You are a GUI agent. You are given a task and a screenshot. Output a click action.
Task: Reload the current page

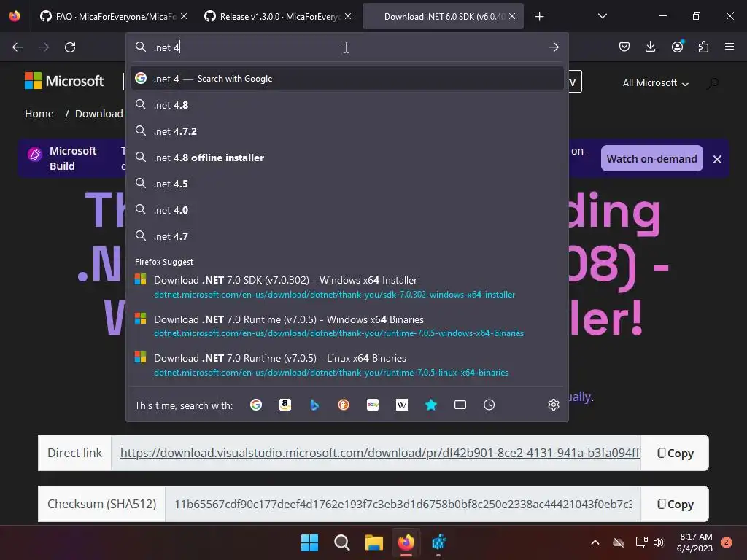[x=70, y=47]
